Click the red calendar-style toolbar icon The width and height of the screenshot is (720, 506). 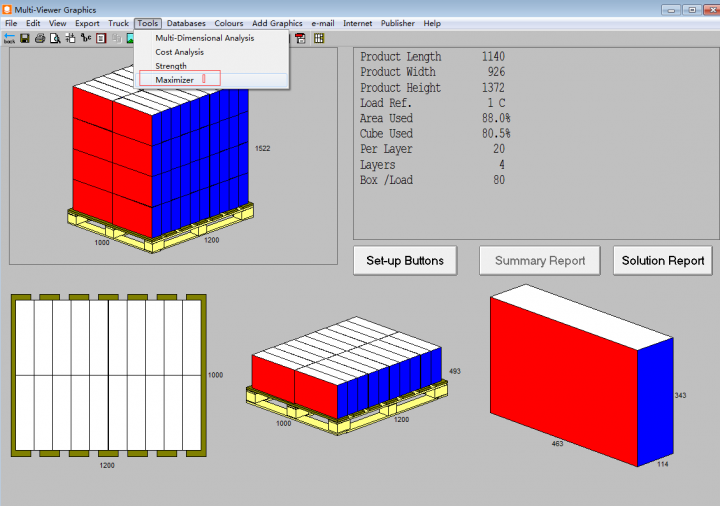pyautogui.click(x=300, y=38)
